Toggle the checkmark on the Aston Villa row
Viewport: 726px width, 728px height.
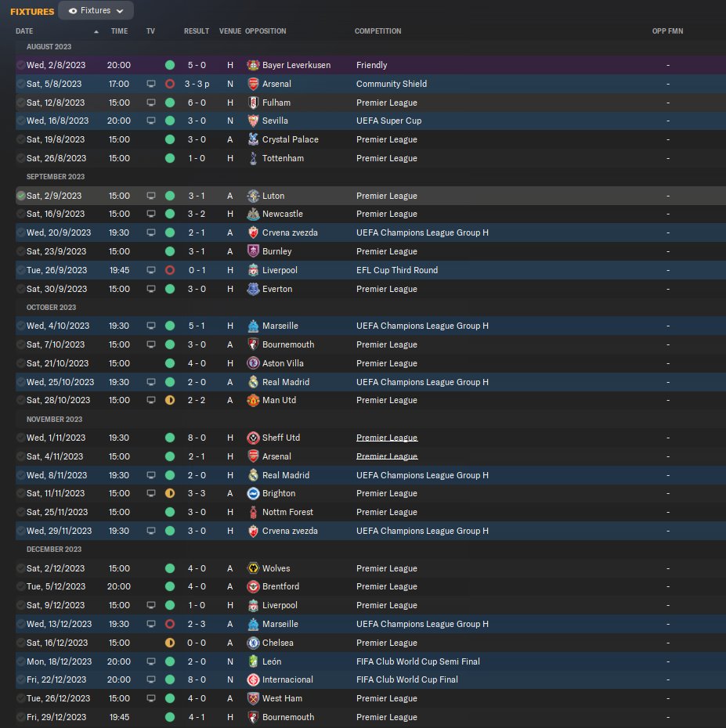click(x=20, y=363)
